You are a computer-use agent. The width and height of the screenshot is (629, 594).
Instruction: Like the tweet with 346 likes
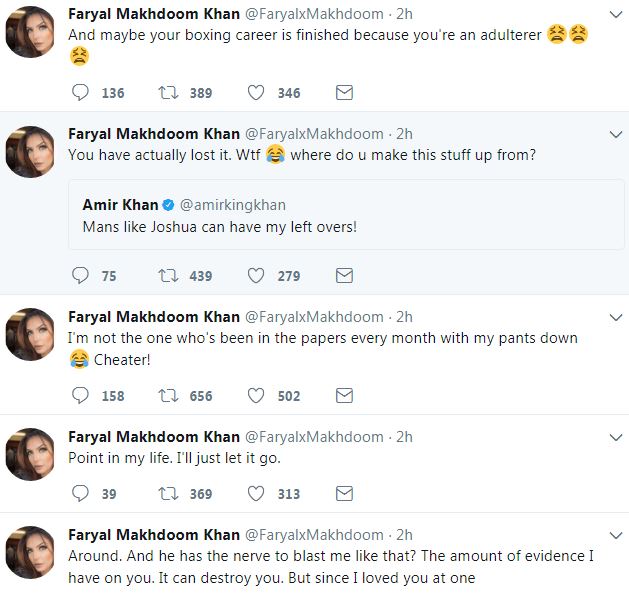click(256, 93)
